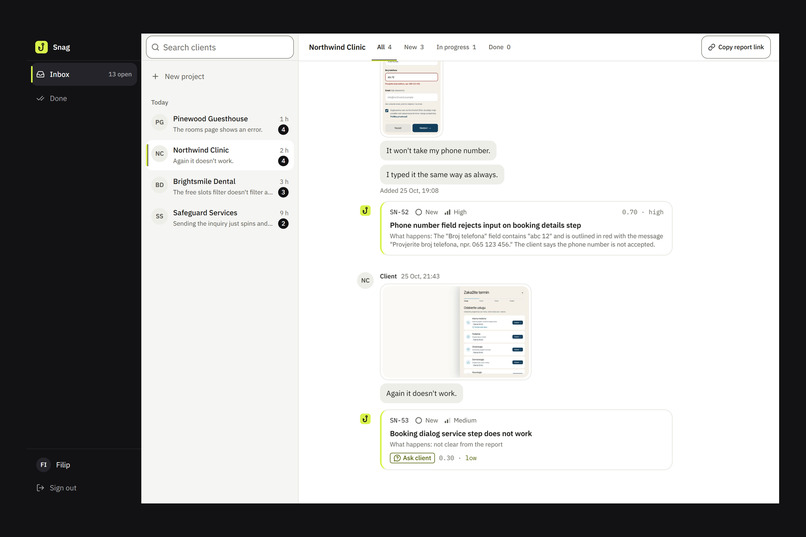This screenshot has width=806, height=537.
Task: Click the 0.30 low confidence label
Action: [x=457, y=458]
